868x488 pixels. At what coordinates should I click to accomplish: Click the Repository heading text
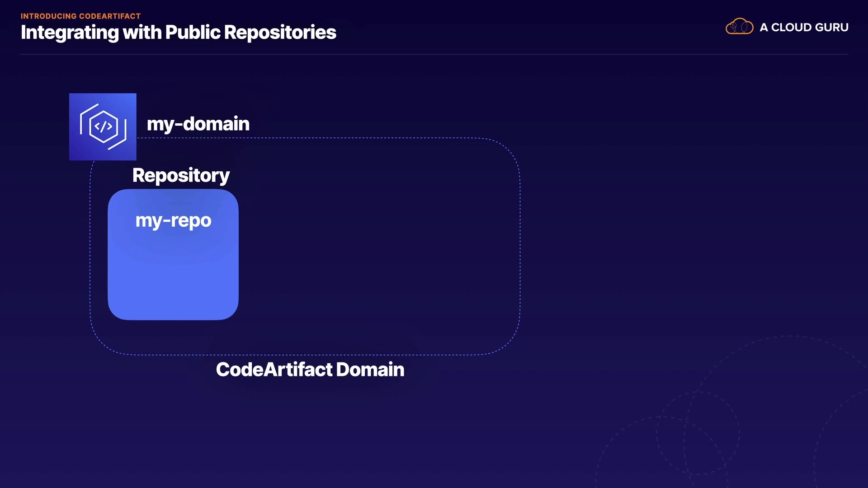[x=181, y=175]
